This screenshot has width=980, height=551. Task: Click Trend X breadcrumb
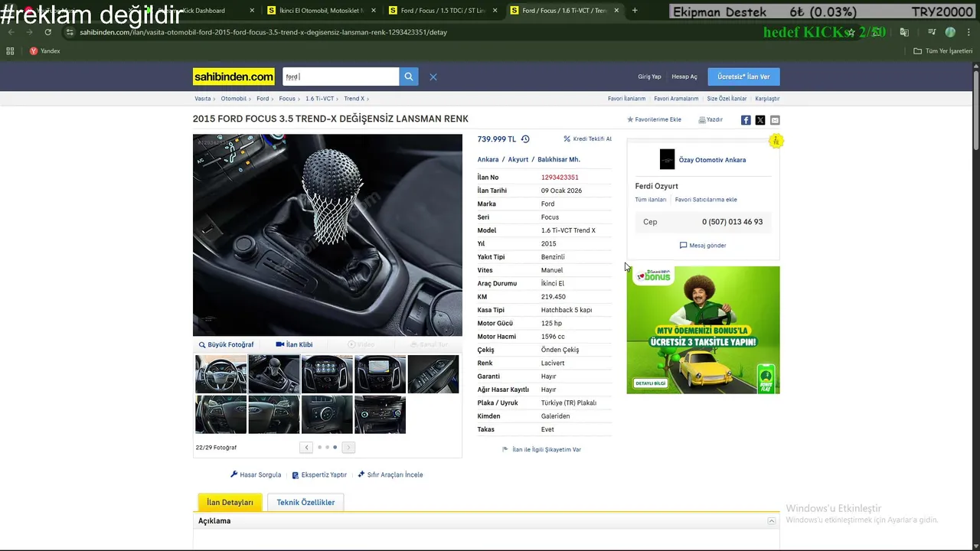[354, 99]
